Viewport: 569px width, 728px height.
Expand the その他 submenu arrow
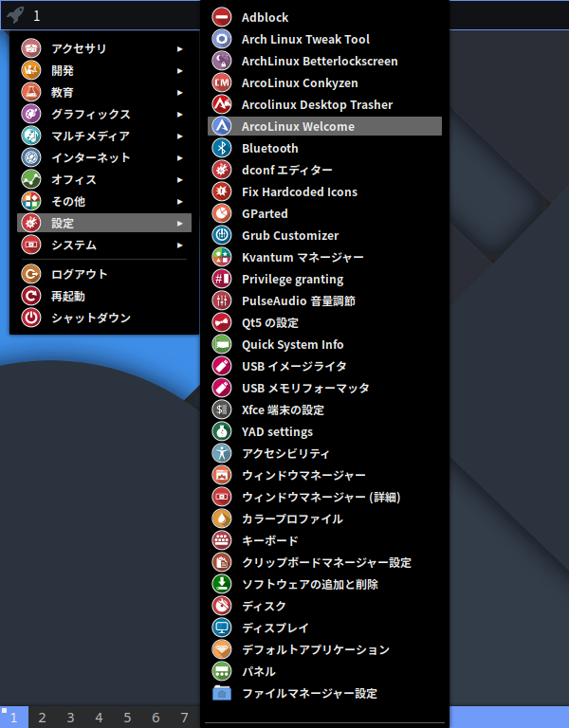180,202
